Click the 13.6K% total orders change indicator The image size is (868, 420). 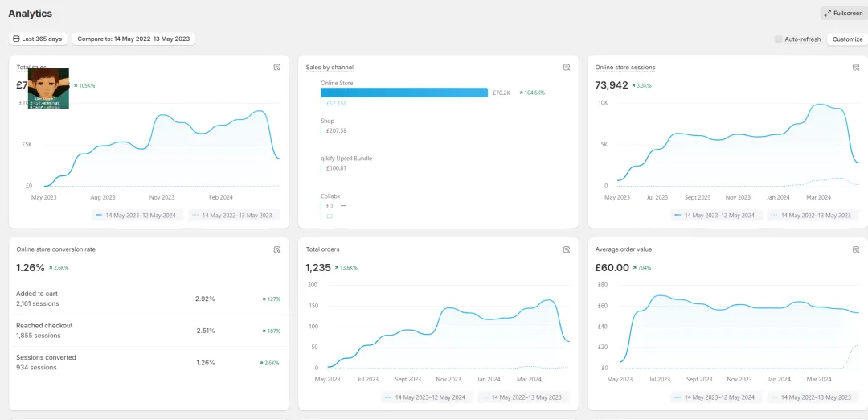tap(346, 268)
